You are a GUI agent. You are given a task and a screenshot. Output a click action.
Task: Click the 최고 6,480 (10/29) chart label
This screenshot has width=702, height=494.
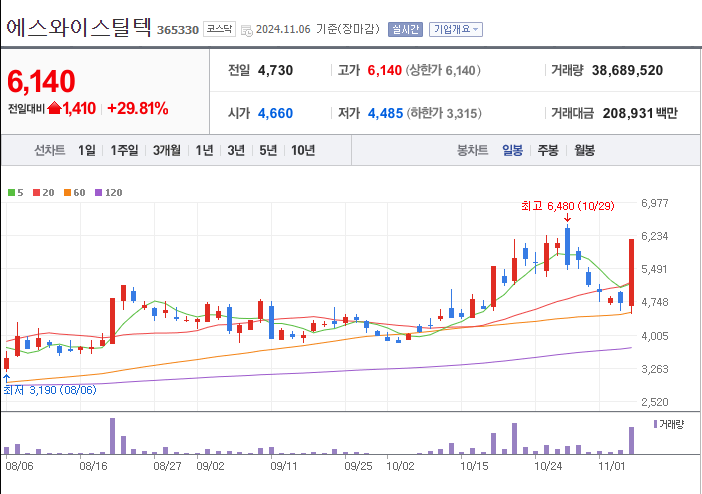(x=568, y=206)
